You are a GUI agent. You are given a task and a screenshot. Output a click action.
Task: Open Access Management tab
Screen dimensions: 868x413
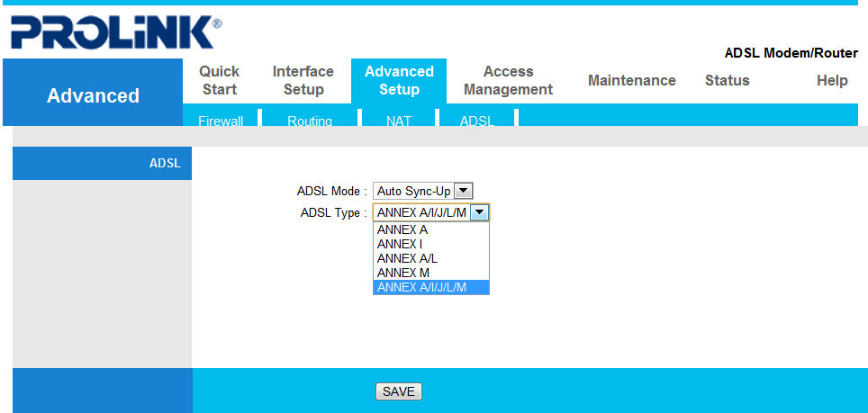(x=508, y=80)
